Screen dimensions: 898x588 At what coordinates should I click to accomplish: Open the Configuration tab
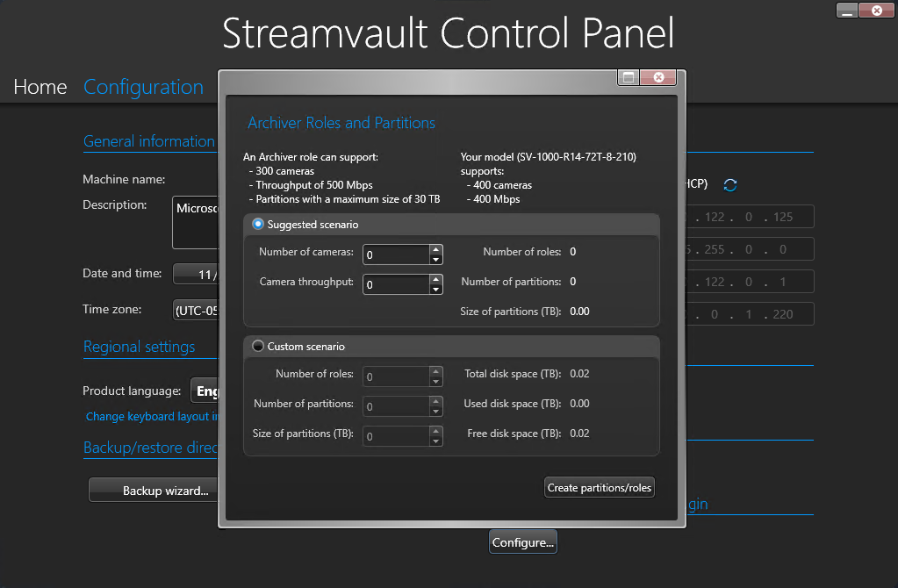(143, 87)
